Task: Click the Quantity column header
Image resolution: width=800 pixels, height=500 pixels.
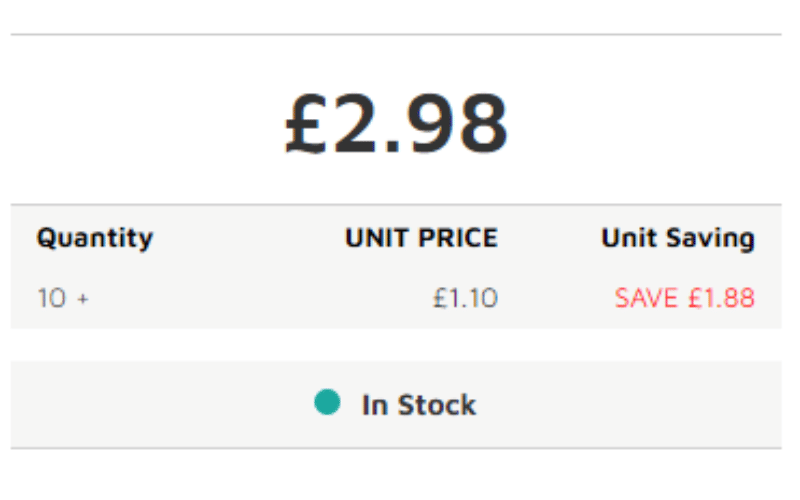Action: tap(95, 238)
